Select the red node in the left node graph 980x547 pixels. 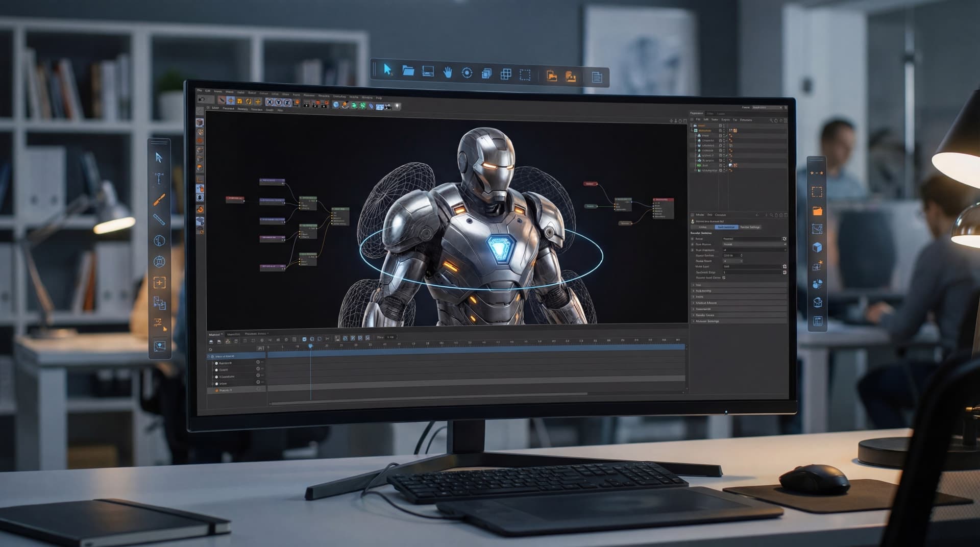(x=235, y=198)
